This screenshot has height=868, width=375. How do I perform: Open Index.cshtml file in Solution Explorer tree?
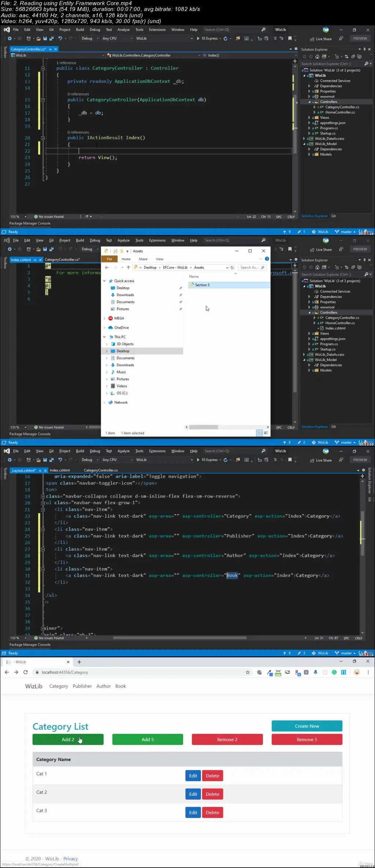pos(335,328)
